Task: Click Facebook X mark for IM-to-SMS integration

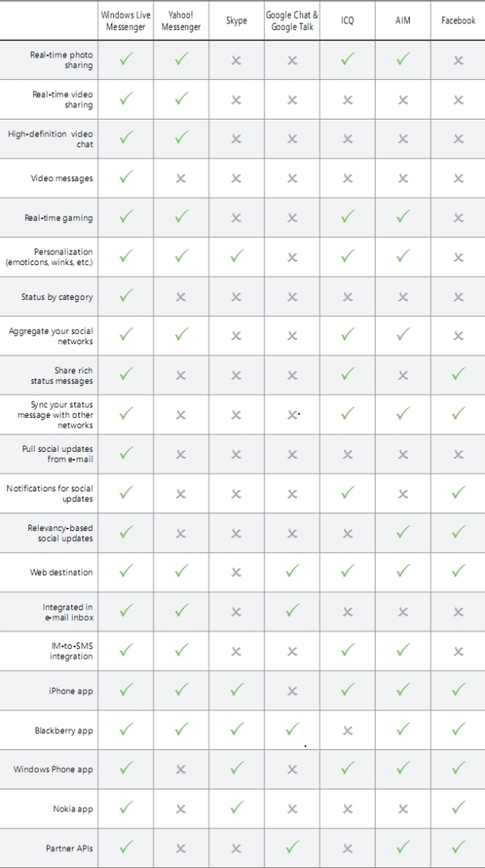Action: (x=458, y=651)
